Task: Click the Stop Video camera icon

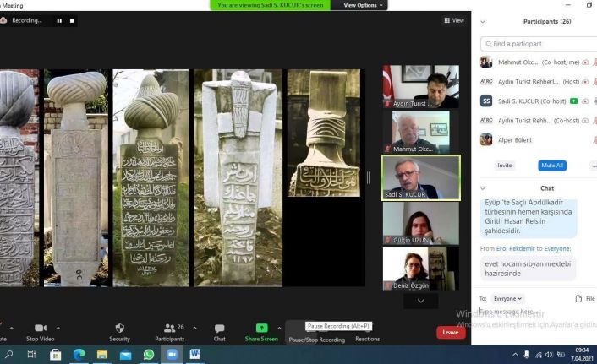Action: pyautogui.click(x=40, y=328)
